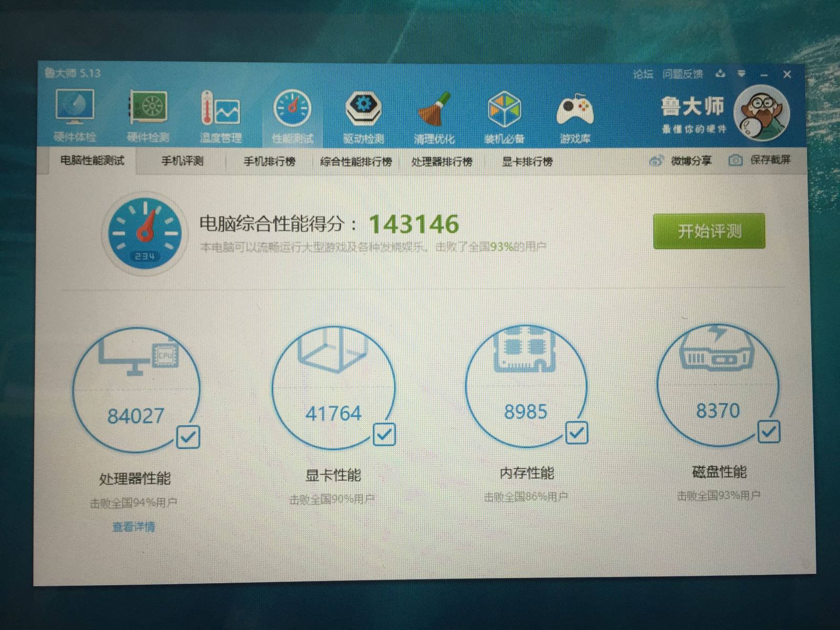Click the 显卡性能 label
Viewport: 840px width, 630px height.
click(x=333, y=475)
